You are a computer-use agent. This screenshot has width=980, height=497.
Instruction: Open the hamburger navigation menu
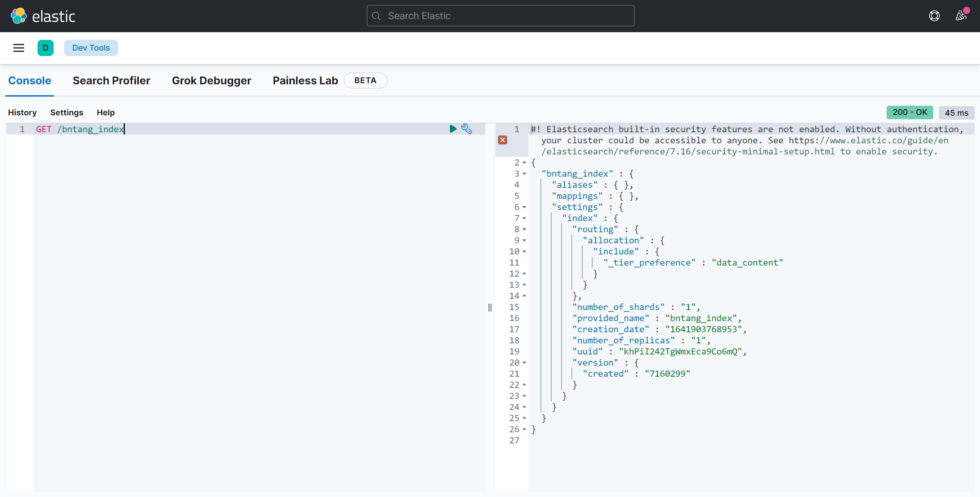coord(19,48)
